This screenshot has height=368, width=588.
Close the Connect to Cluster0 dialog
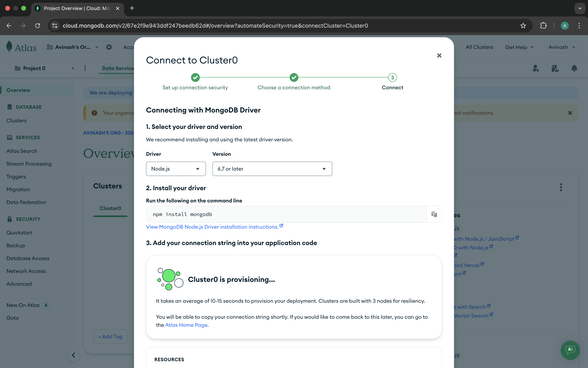point(439,55)
